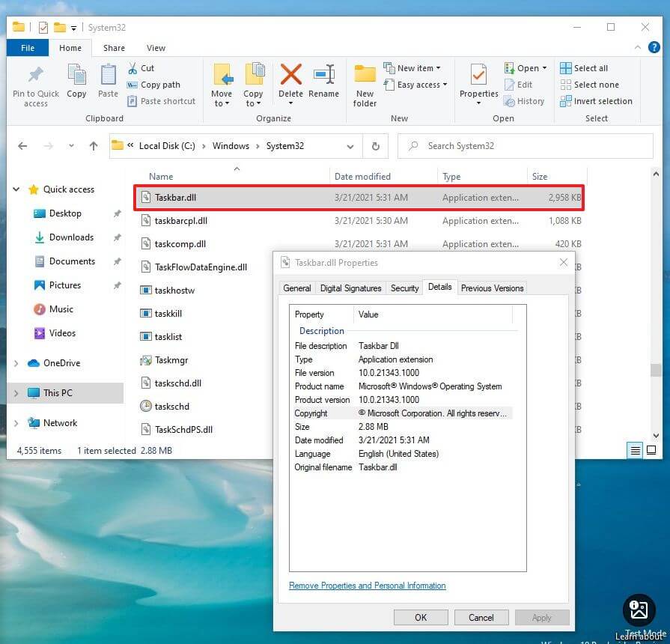This screenshot has width=670, height=644.
Task: Collapse the Quick access tree node
Action: (x=16, y=189)
